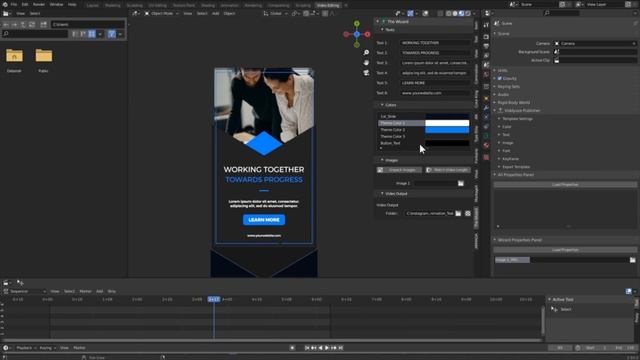Open the Button_Text black color swatch
The height and width of the screenshot is (360, 640).
pos(447,143)
